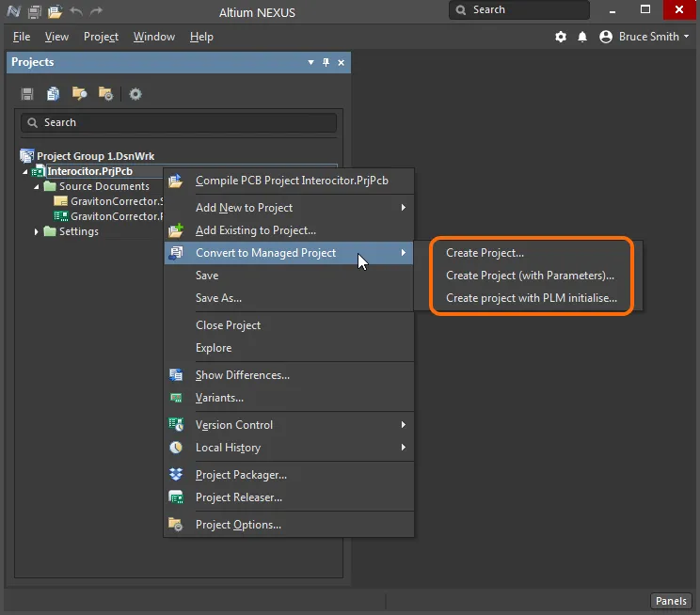The width and height of the screenshot is (700, 615).
Task: Click the Undo arrow icon
Action: click(x=76, y=11)
